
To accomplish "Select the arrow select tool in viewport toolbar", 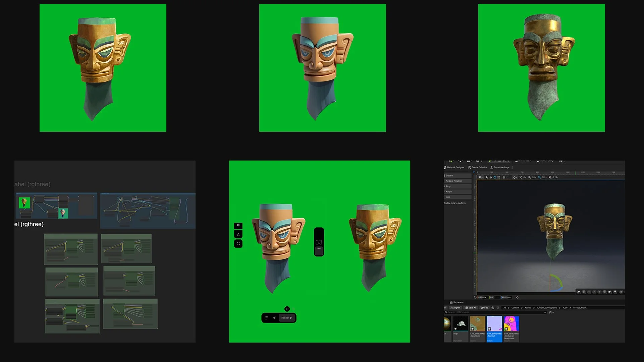I will pos(487,177).
